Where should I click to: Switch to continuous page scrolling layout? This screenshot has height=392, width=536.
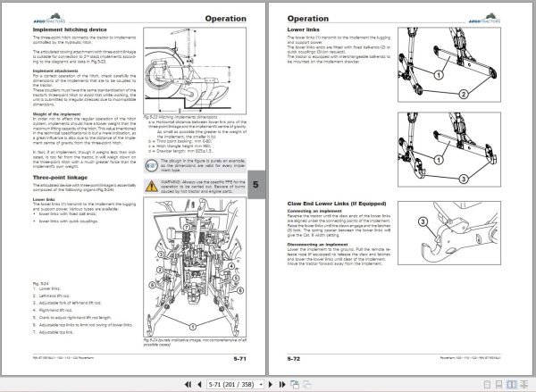(x=499, y=385)
